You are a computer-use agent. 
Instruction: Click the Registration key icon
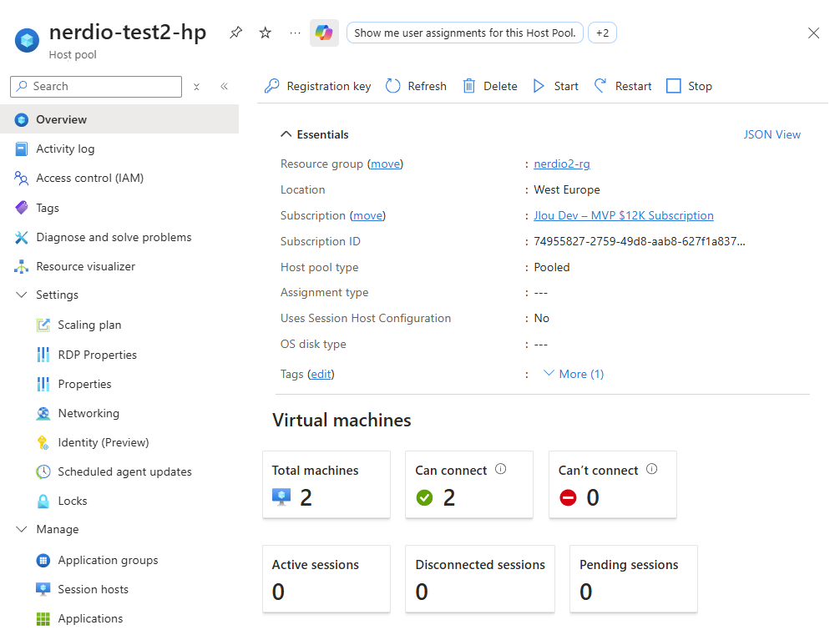(272, 86)
